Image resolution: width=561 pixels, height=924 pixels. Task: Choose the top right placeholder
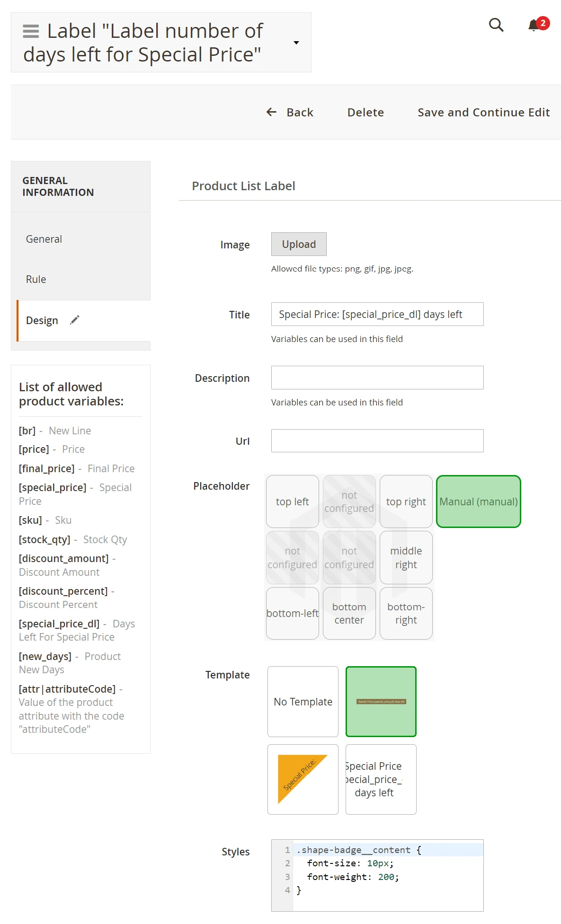[406, 502]
